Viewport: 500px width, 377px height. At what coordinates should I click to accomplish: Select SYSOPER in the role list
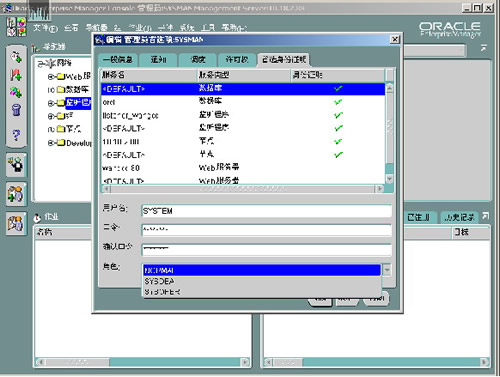coord(262,292)
